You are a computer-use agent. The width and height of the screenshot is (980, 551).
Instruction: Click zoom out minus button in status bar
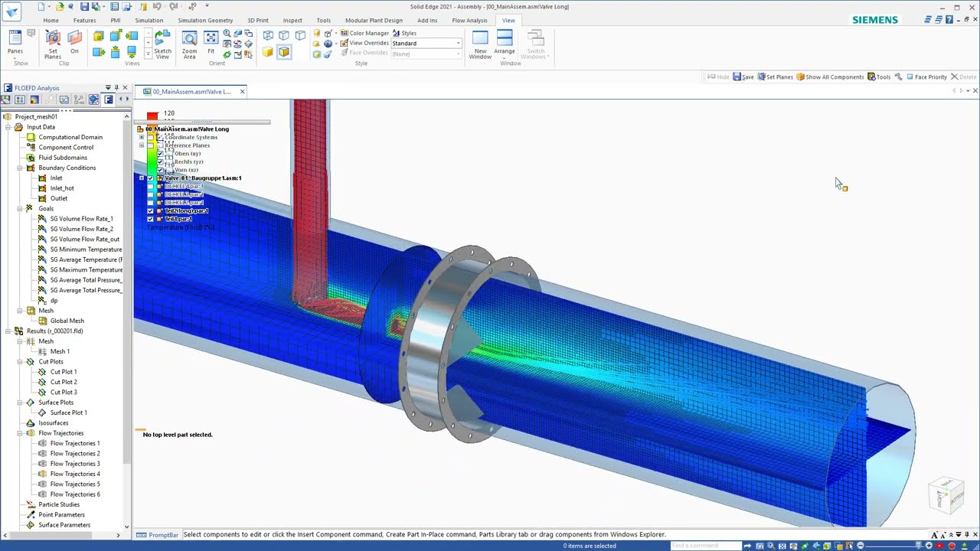coord(861,546)
